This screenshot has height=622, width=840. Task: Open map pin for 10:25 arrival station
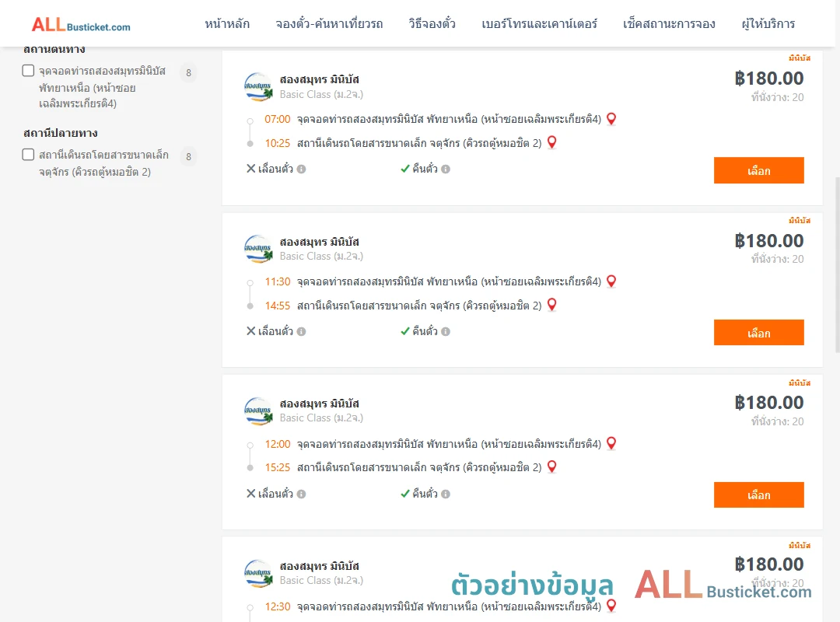click(x=551, y=142)
